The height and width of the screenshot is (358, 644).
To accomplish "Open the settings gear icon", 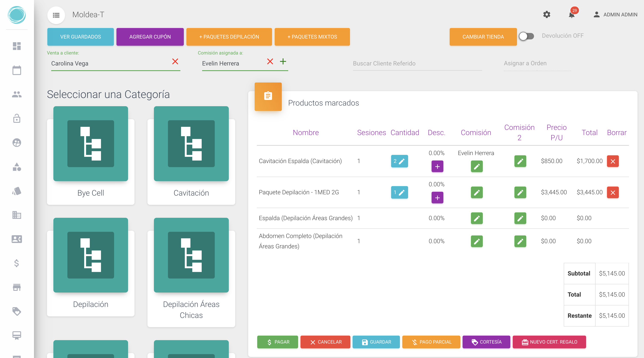I will 546,14.
